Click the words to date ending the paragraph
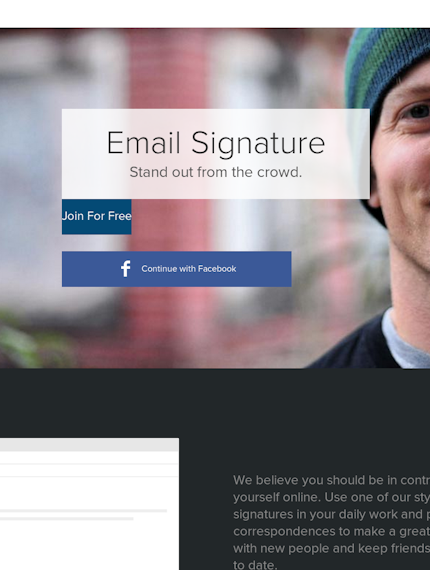430x570 pixels. 255,565
